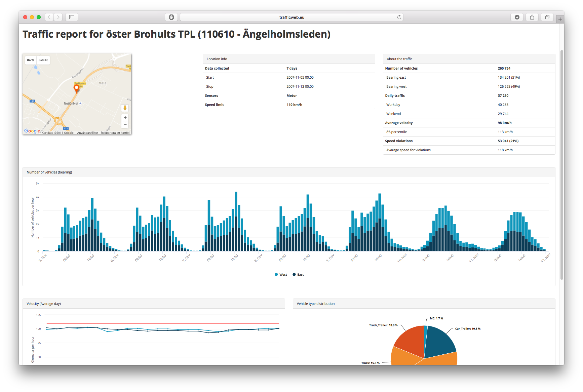Open the Safari sidebar
Viewport: 583px width, 392px height.
tap(72, 17)
